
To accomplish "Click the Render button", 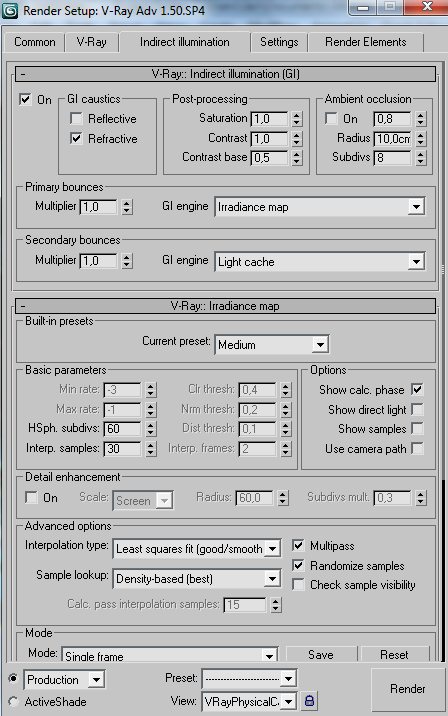I will [x=407, y=689].
